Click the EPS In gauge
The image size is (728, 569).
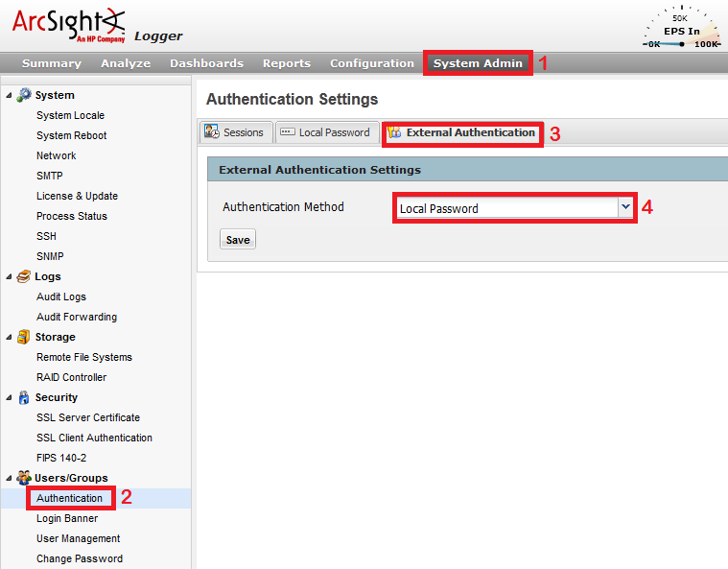tap(682, 28)
